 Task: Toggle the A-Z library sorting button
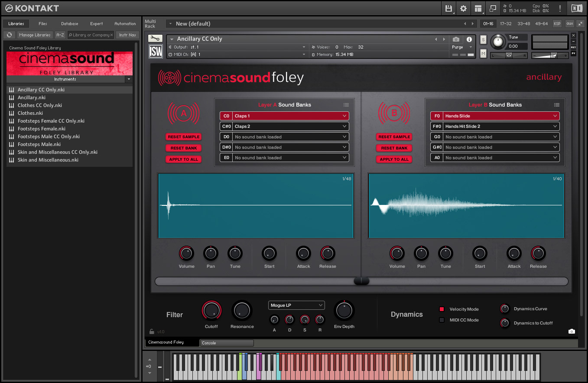pyautogui.click(x=60, y=35)
